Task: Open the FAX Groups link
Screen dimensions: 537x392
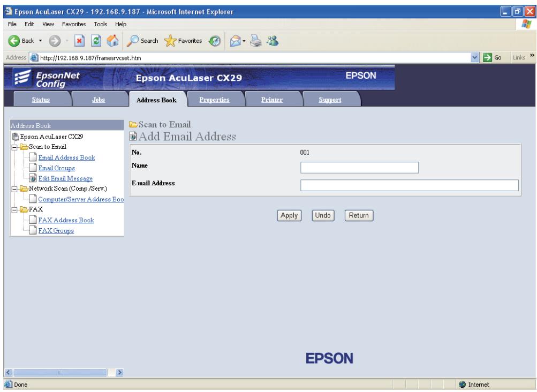Action: 56,231
